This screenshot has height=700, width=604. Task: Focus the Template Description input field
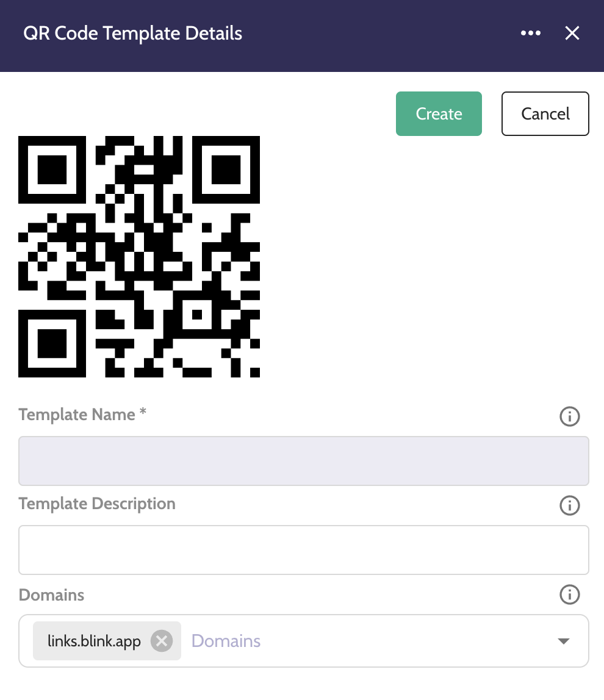(304, 550)
